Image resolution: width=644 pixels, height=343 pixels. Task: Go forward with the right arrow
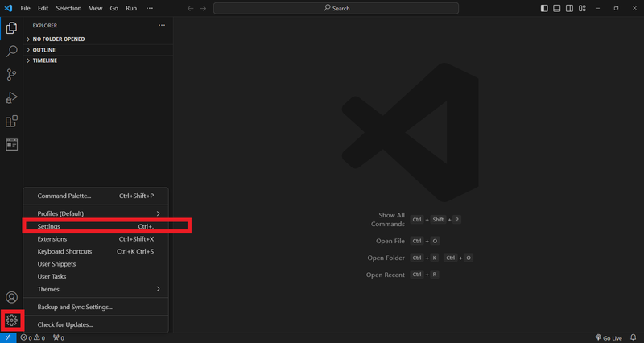click(x=204, y=8)
